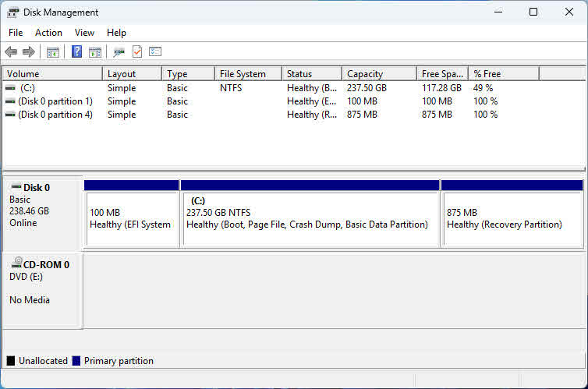Click the CD-ROM 0 DVD (E:) label panel
This screenshot has width=588, height=389.
(x=42, y=291)
